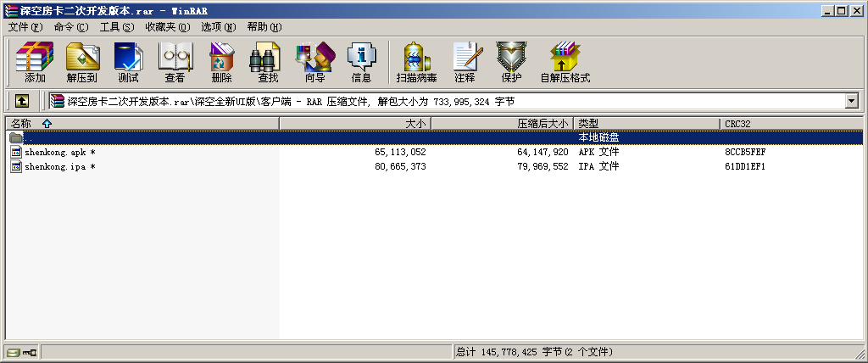Launch the Wizard (向导) tool

[314, 62]
